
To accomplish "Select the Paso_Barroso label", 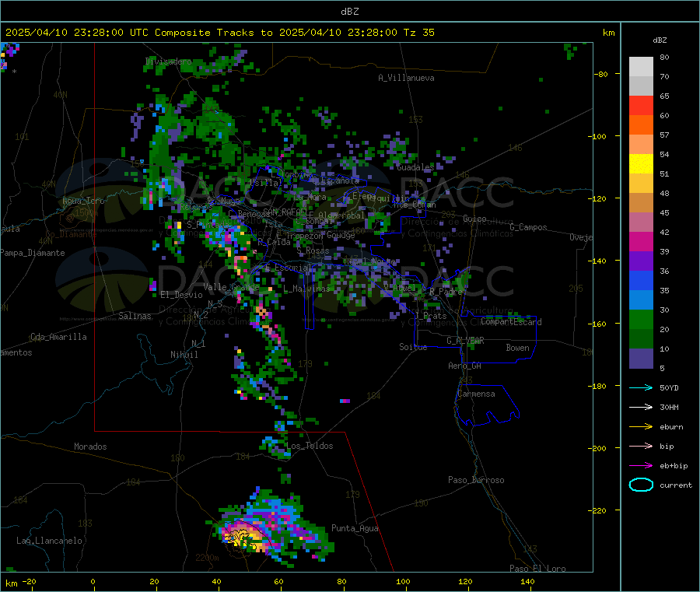I will tap(476, 480).
